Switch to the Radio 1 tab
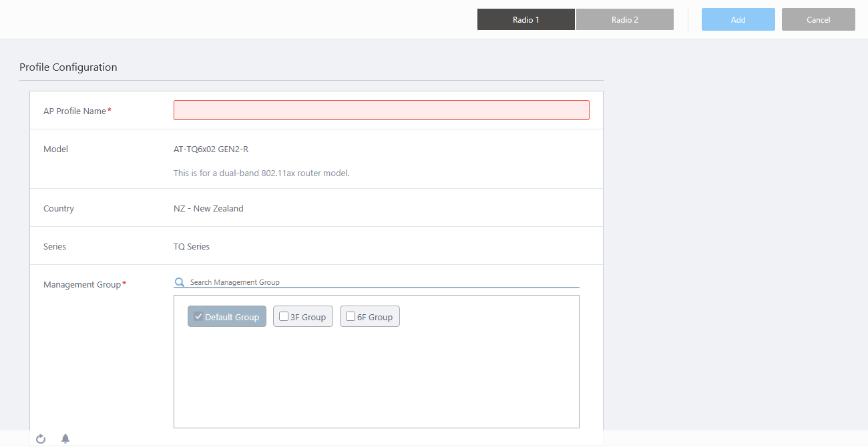The height and width of the screenshot is (447, 868). point(526,19)
